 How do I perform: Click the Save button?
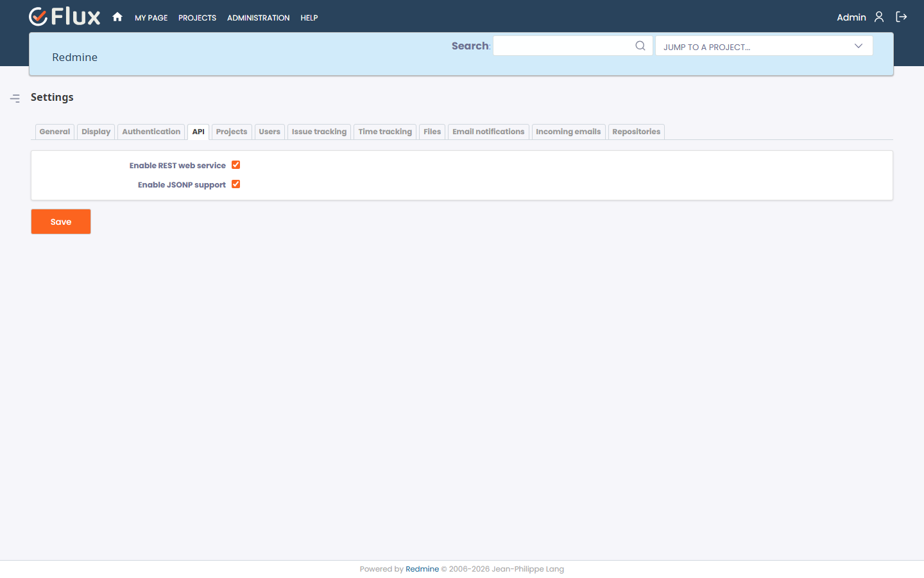tap(61, 222)
